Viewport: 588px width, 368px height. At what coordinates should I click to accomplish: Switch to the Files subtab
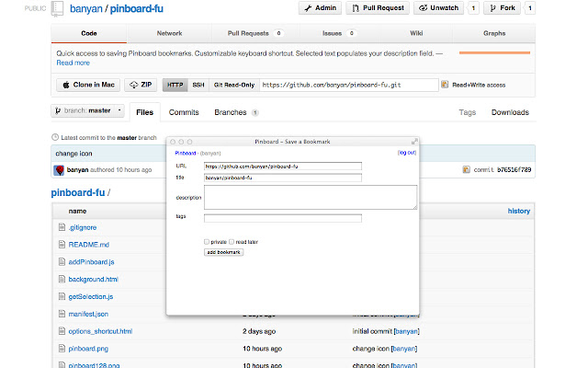pos(145,112)
